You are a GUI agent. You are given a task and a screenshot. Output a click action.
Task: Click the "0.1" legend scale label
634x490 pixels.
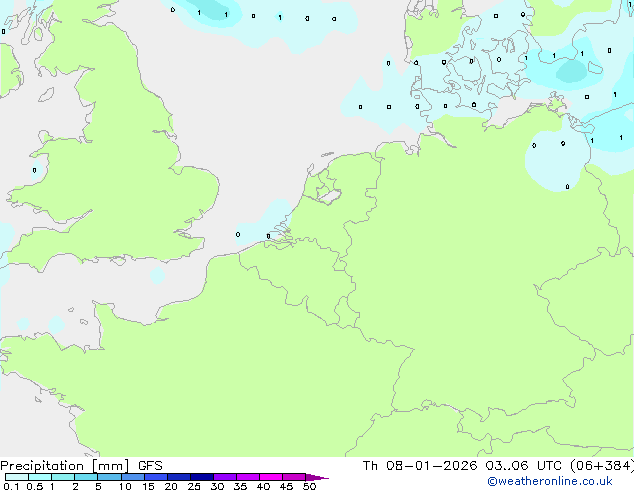pyautogui.click(x=11, y=486)
